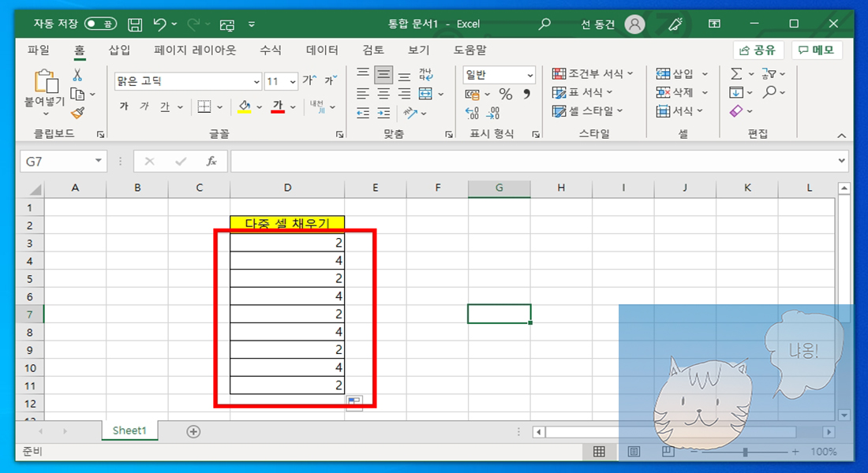
Task: Open the 페이지 레이아웃 tab
Action: coord(195,50)
